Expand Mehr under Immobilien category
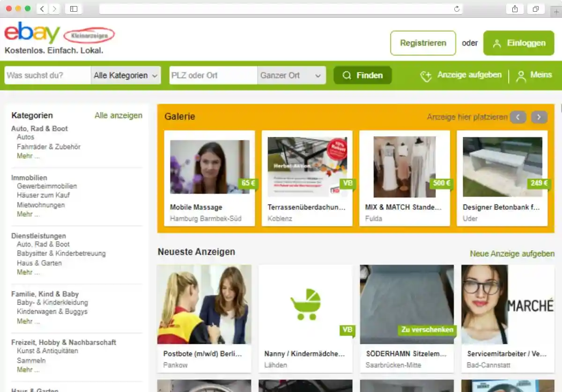 (x=28, y=214)
